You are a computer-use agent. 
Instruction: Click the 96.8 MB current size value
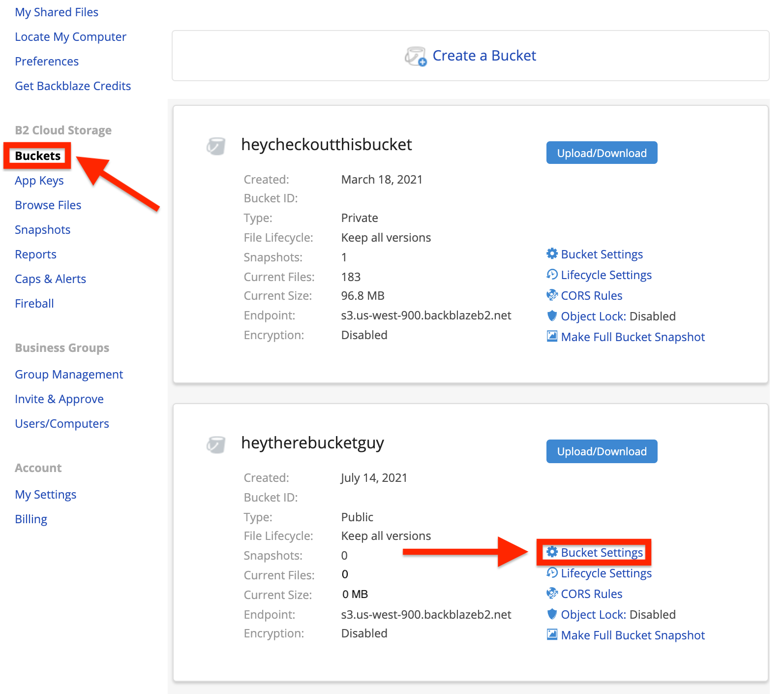[362, 296]
